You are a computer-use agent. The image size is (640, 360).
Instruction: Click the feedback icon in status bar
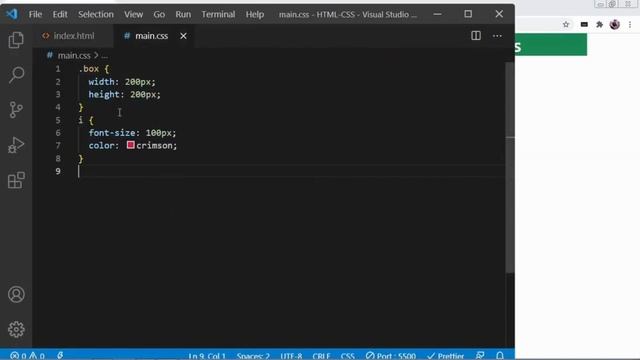pos(480,356)
